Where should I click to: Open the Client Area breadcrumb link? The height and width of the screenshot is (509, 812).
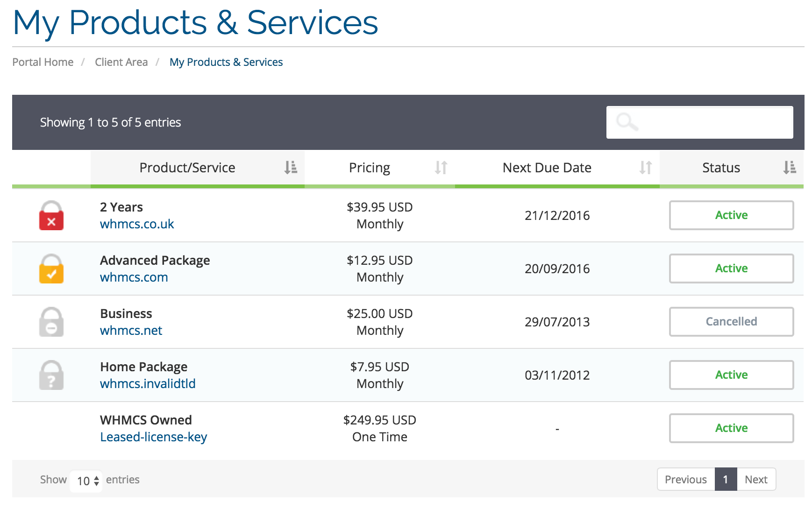click(x=121, y=62)
